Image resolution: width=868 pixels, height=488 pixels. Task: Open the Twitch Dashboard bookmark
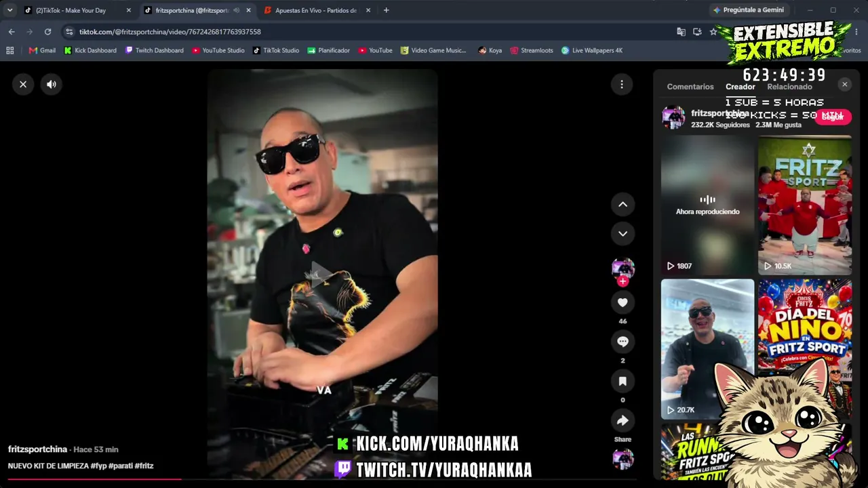pyautogui.click(x=154, y=50)
